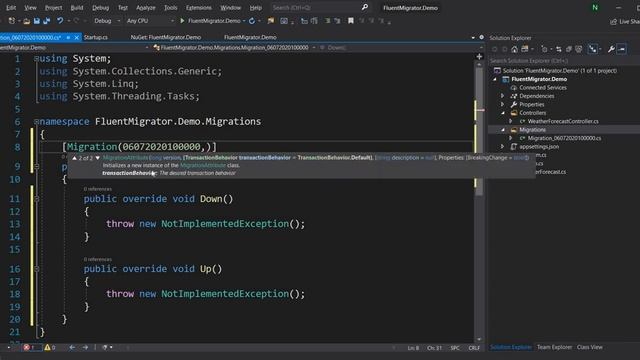
Task: Undo the last edit with Undo icon
Action: pyautogui.click(x=60, y=21)
